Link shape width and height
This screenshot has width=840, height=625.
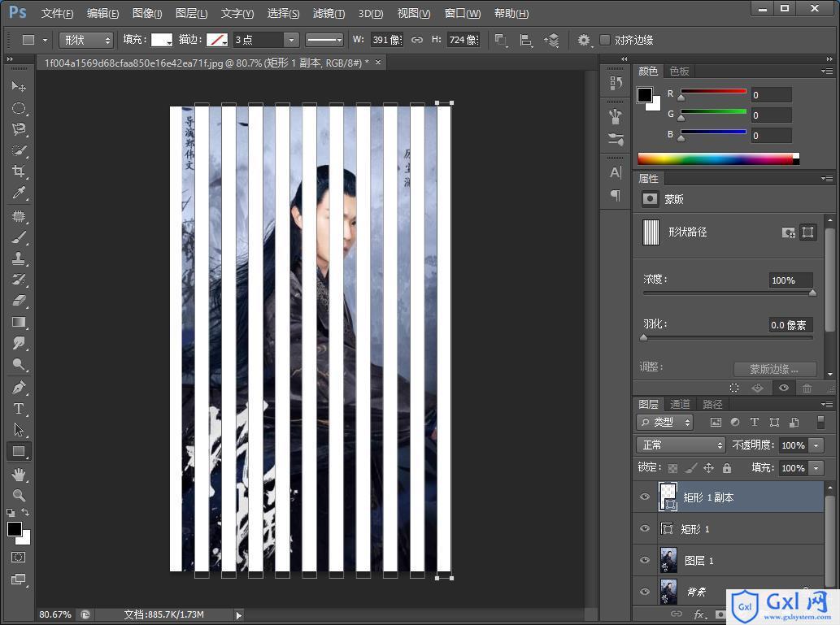point(417,40)
